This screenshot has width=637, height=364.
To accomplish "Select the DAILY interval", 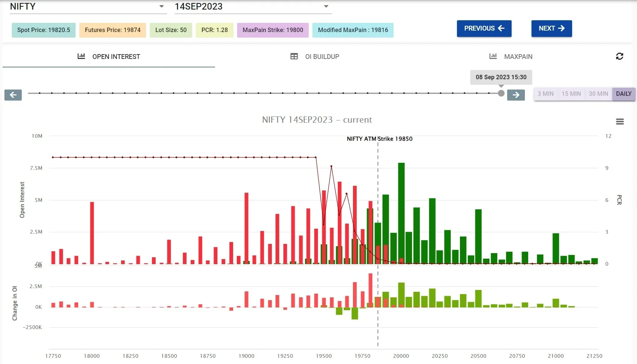I will [624, 94].
